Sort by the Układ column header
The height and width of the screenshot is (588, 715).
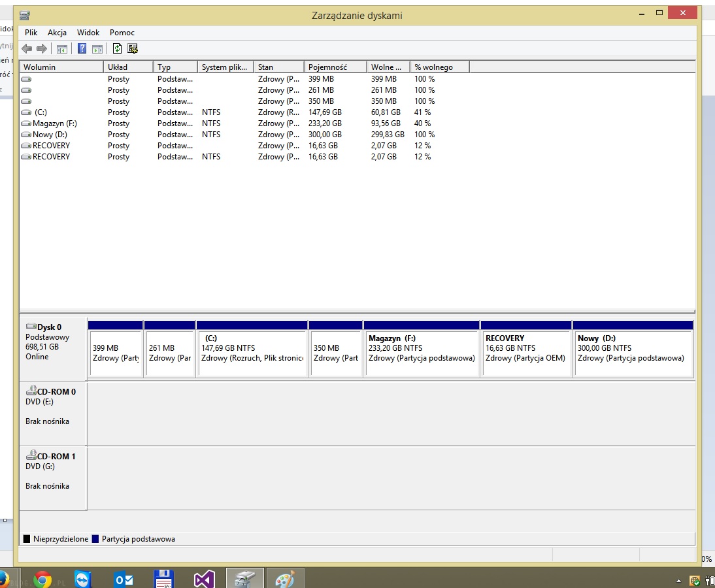tap(128, 67)
